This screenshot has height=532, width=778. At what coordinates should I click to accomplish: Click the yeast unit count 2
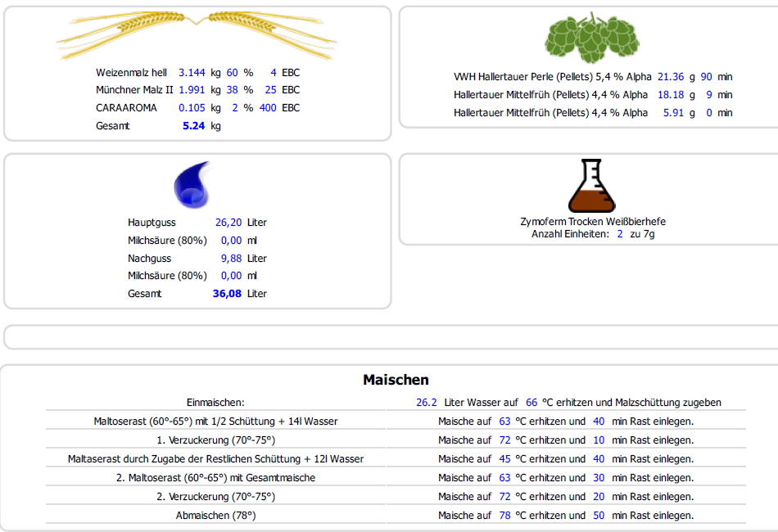click(x=620, y=234)
